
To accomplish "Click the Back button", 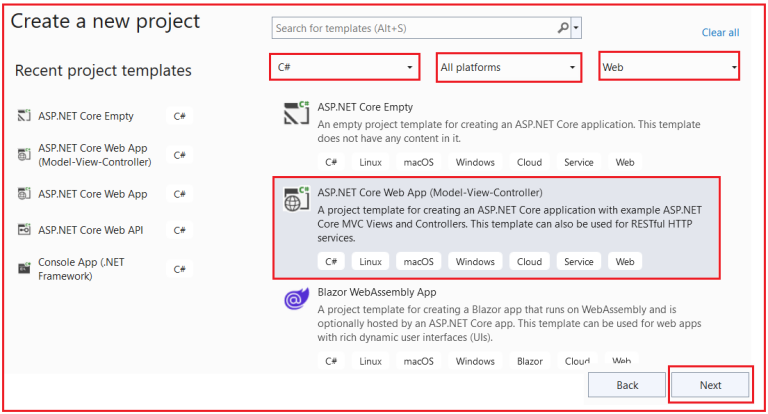I will [x=627, y=385].
